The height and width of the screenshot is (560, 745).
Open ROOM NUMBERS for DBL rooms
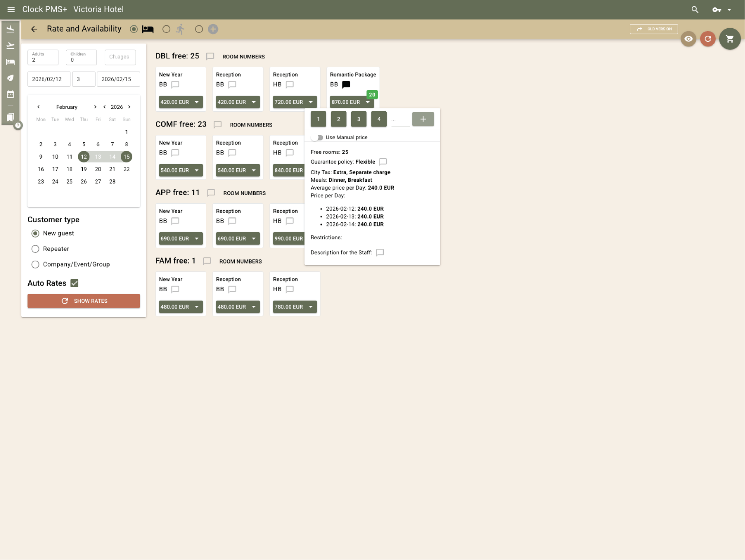pos(244,57)
